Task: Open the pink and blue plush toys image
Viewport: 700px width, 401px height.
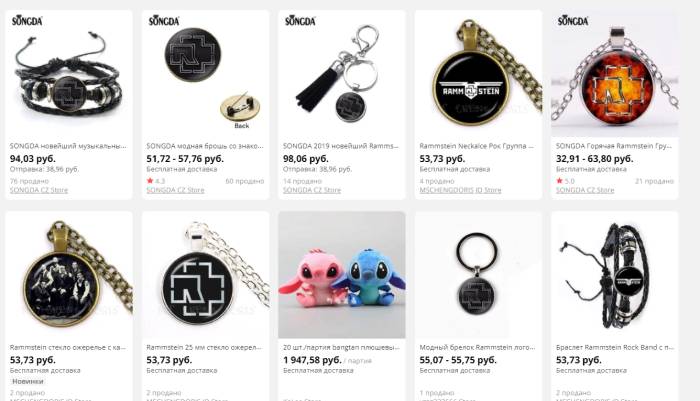Action: coord(342,275)
